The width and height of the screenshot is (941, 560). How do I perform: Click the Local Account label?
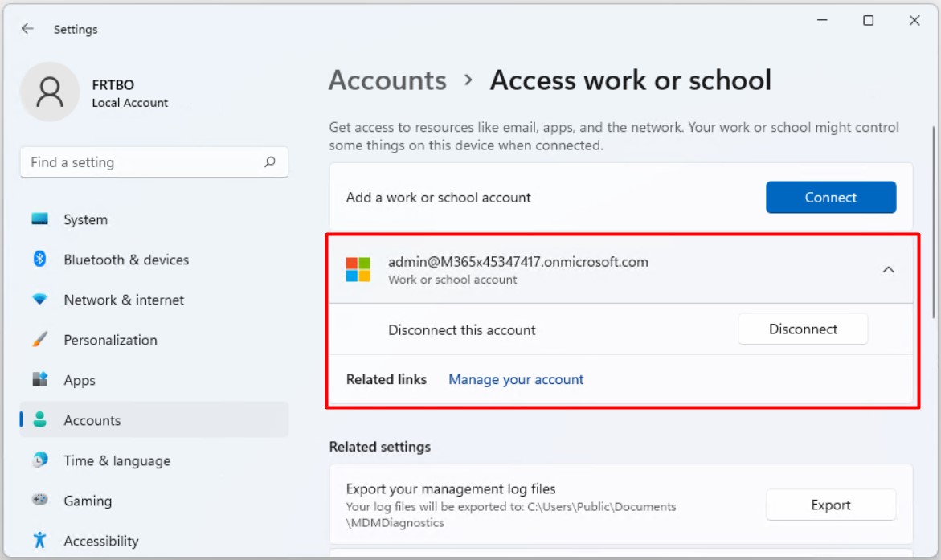coord(129,103)
